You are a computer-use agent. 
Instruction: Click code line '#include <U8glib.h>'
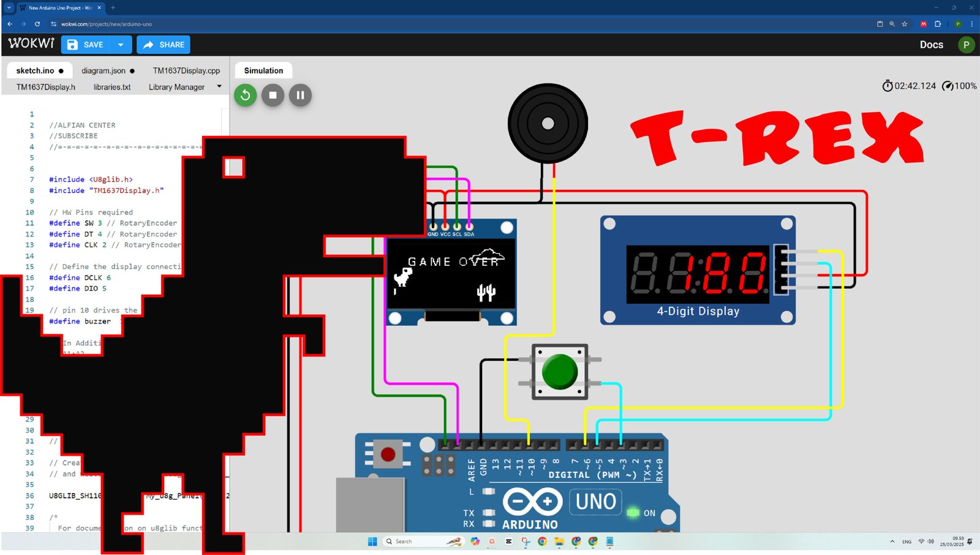91,179
